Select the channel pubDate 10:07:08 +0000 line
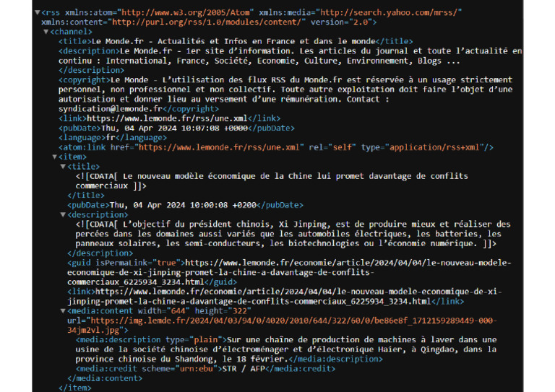The width and height of the screenshot is (555, 392). [x=176, y=128]
